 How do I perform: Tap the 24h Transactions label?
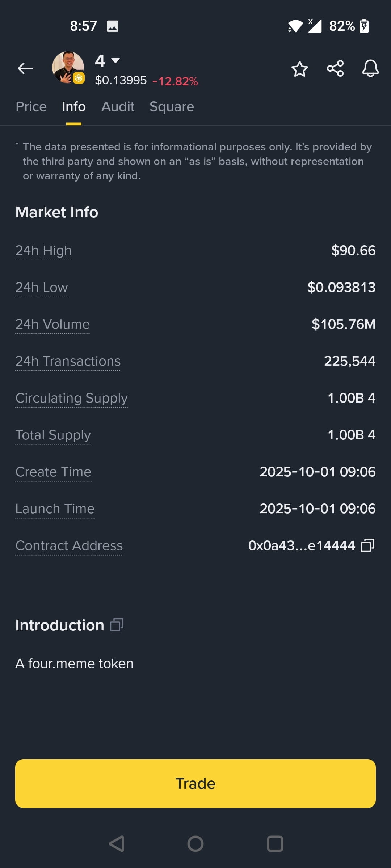[x=68, y=361]
